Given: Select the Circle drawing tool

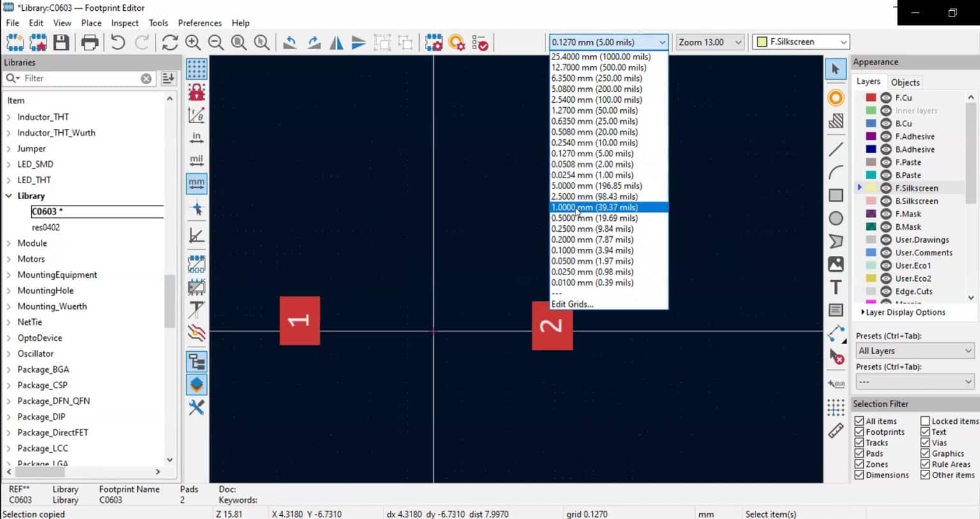Looking at the screenshot, I should (836, 218).
